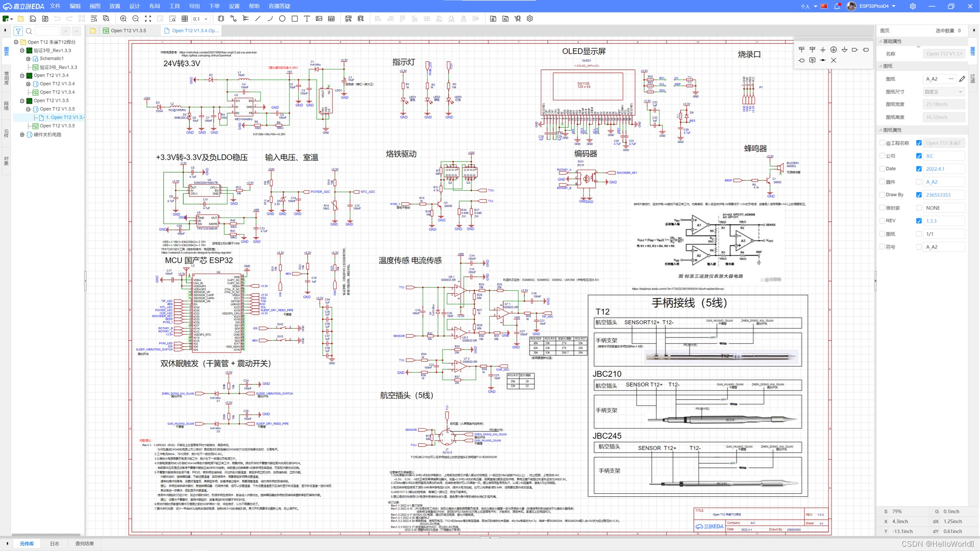Open the 常用库 left sidebar tab

(6, 78)
